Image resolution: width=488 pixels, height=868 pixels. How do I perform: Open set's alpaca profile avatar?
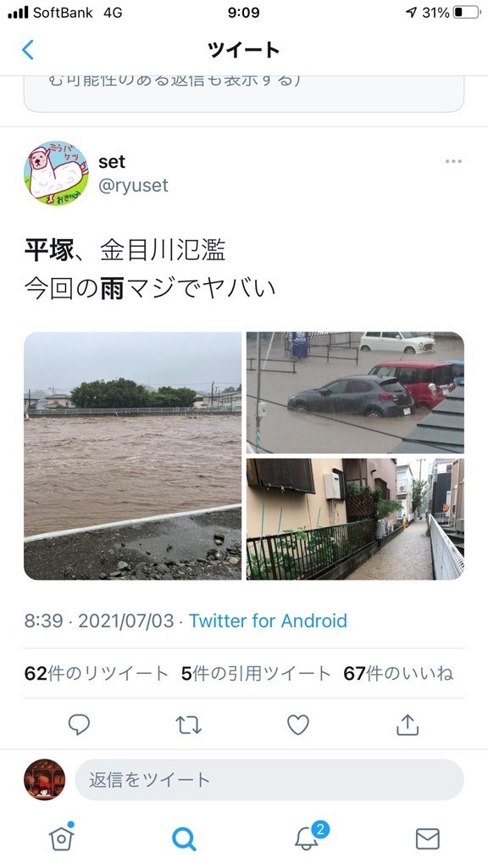tap(56, 173)
